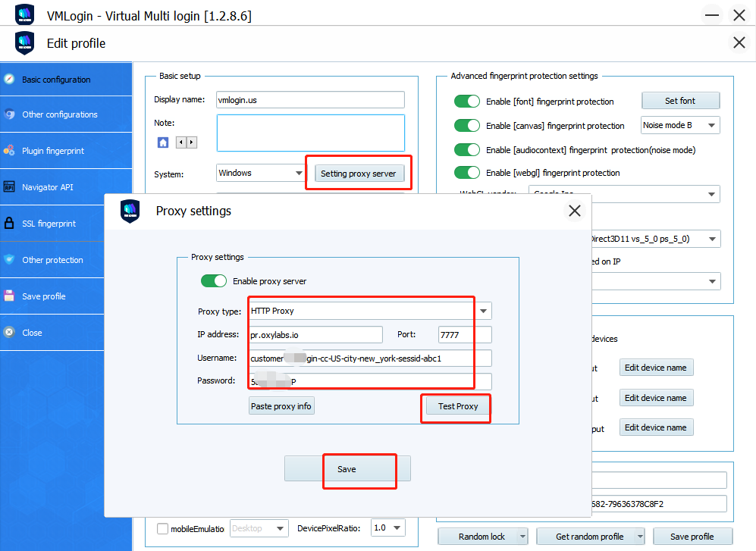Expand the WebGL vendor dropdown

pos(711,194)
